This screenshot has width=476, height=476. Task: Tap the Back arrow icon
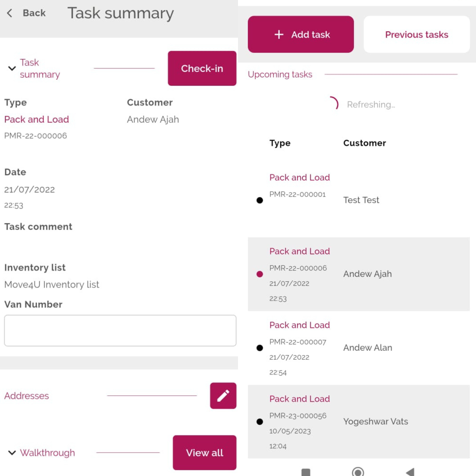[x=9, y=13]
